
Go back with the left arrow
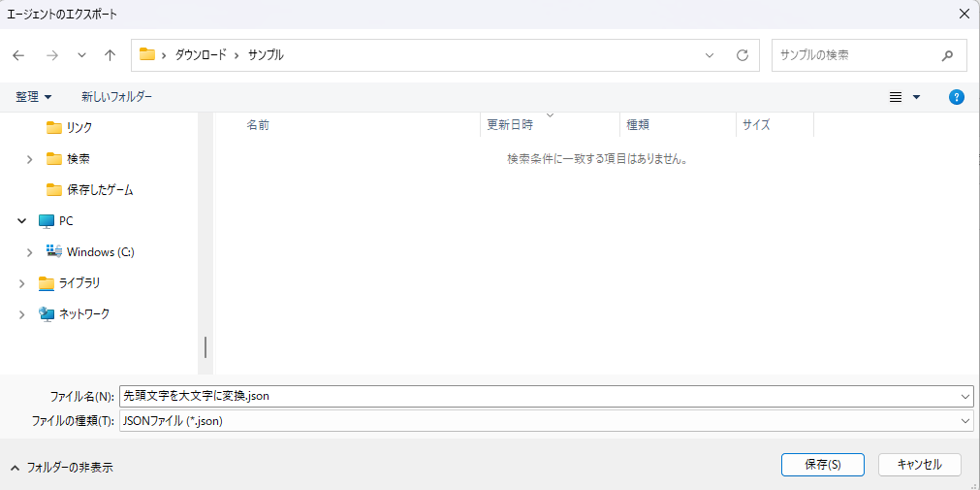[x=18, y=55]
